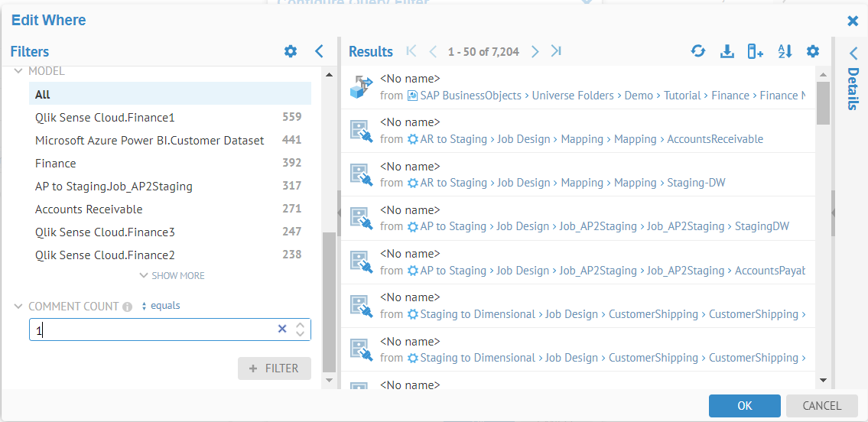Collapse the COMMENT COUNT filter section
The height and width of the screenshot is (422, 868).
[x=18, y=306]
